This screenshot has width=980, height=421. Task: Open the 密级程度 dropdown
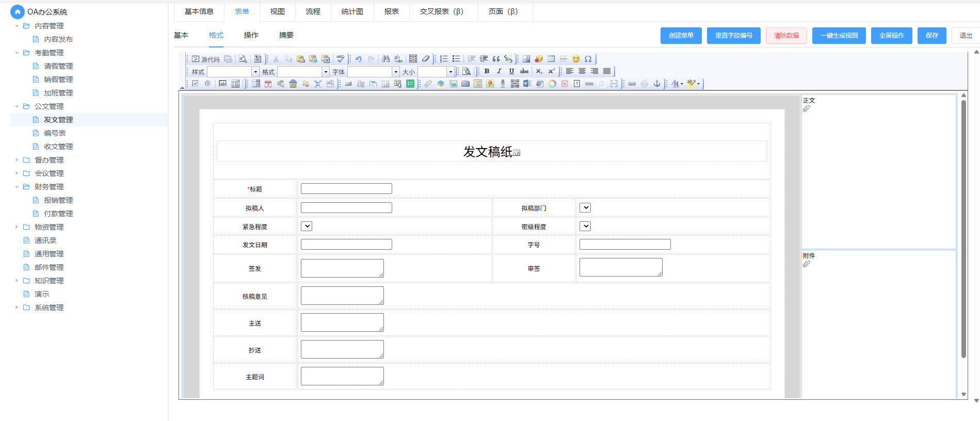(x=585, y=226)
